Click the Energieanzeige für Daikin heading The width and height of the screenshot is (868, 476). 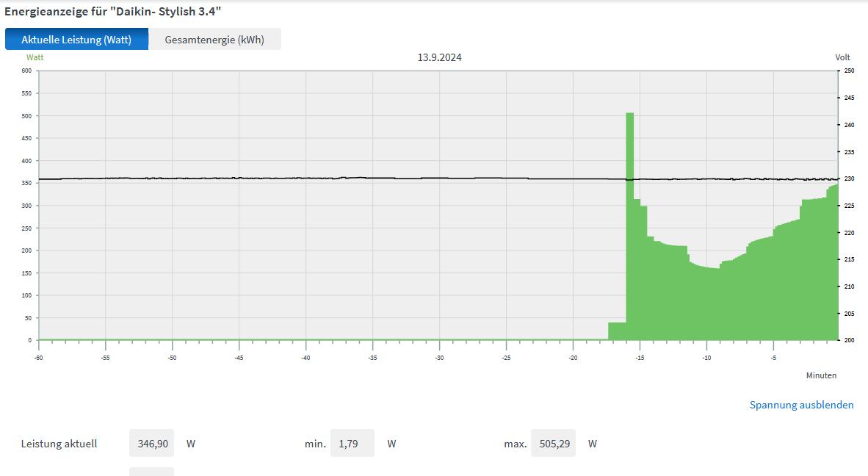(x=112, y=12)
